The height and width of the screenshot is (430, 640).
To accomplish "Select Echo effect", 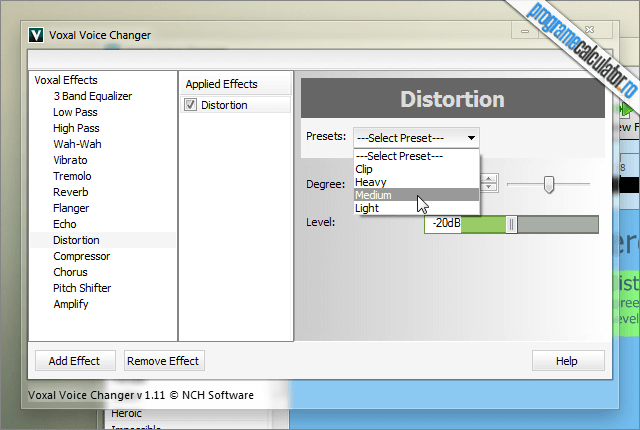I will point(64,224).
